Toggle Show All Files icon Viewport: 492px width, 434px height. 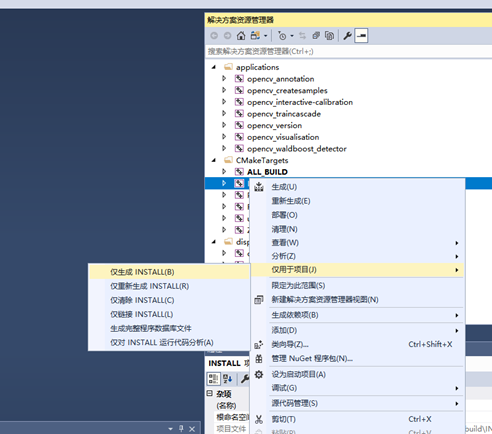coord(329,35)
